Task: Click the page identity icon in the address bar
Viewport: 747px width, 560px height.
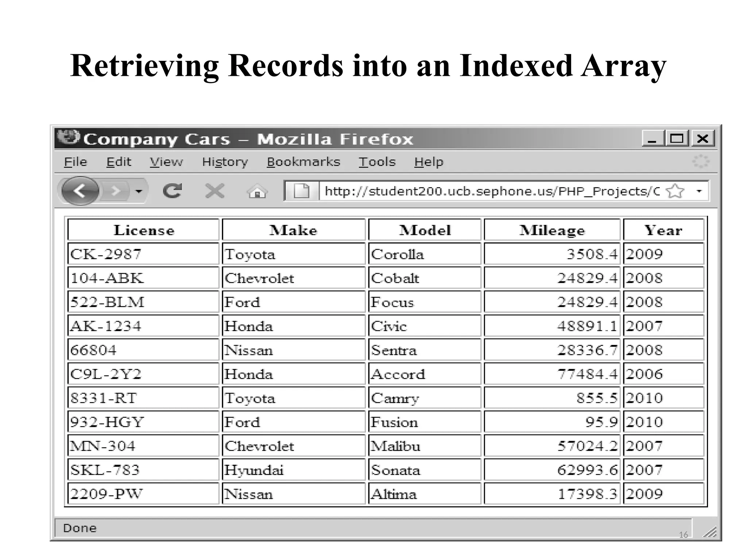Action: point(301,191)
